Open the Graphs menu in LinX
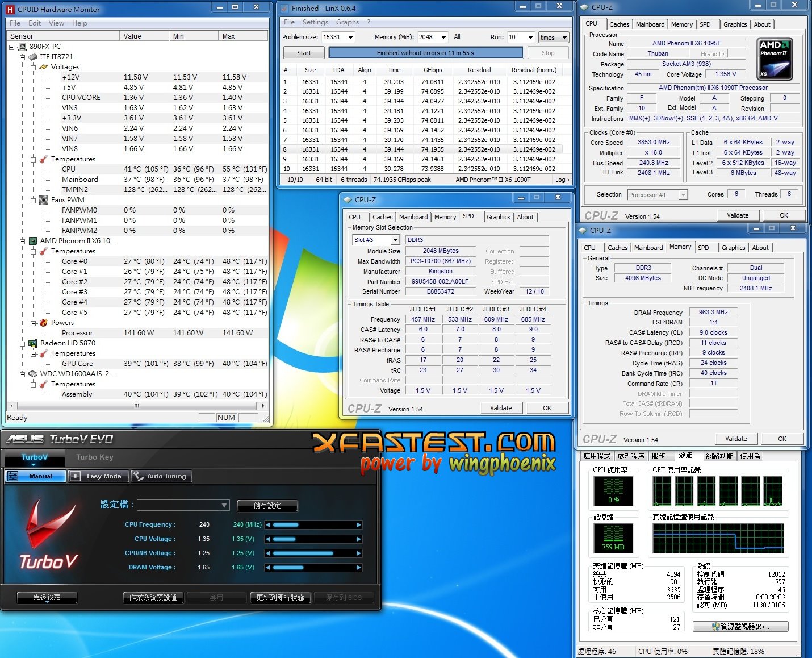The height and width of the screenshot is (658, 812). click(348, 22)
